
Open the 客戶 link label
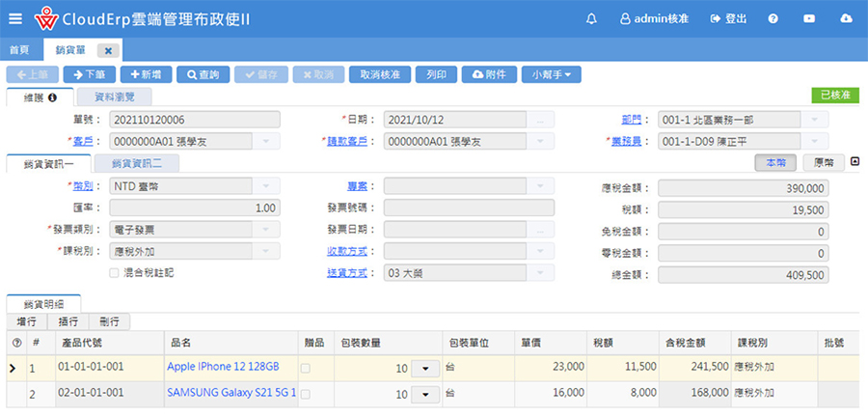[83, 141]
